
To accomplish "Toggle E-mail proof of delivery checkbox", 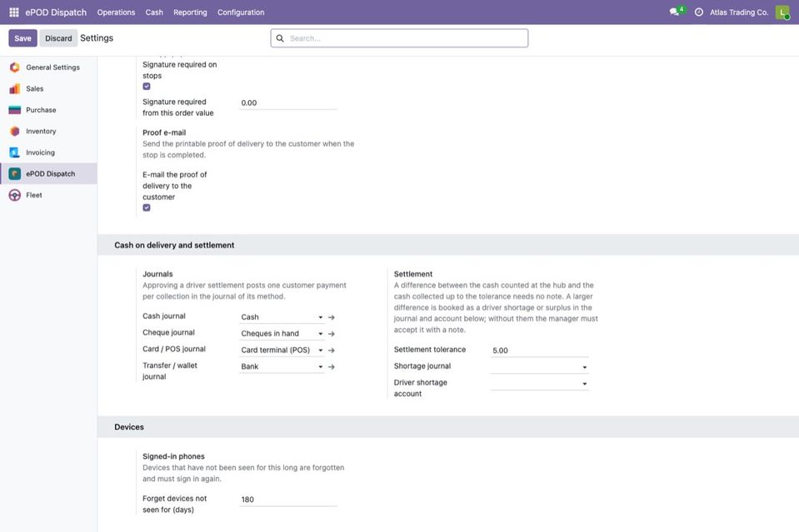I will point(147,207).
